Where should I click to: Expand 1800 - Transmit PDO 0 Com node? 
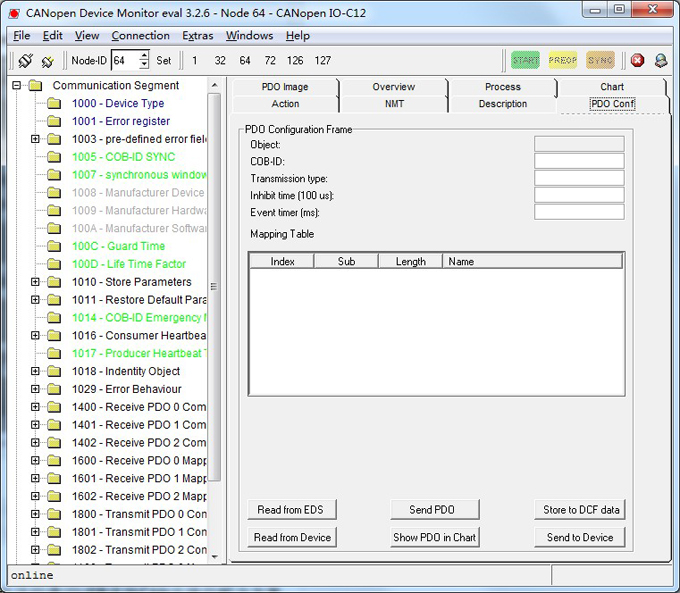[35, 514]
